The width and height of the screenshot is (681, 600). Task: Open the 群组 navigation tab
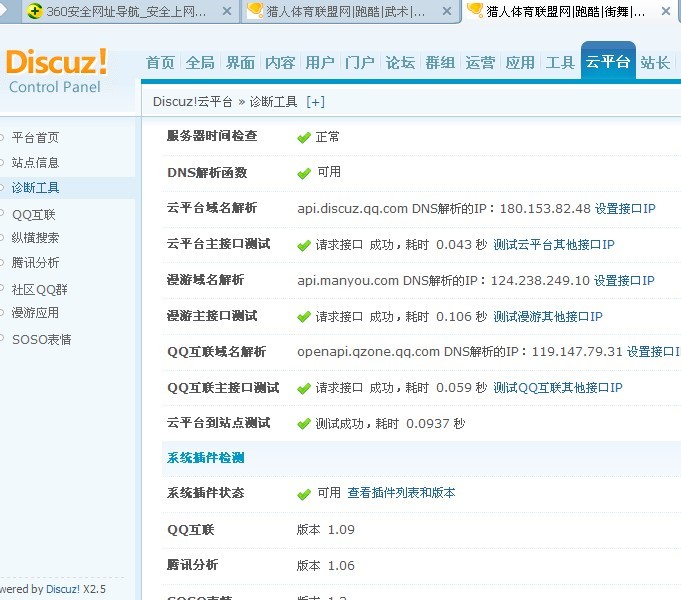coord(440,63)
